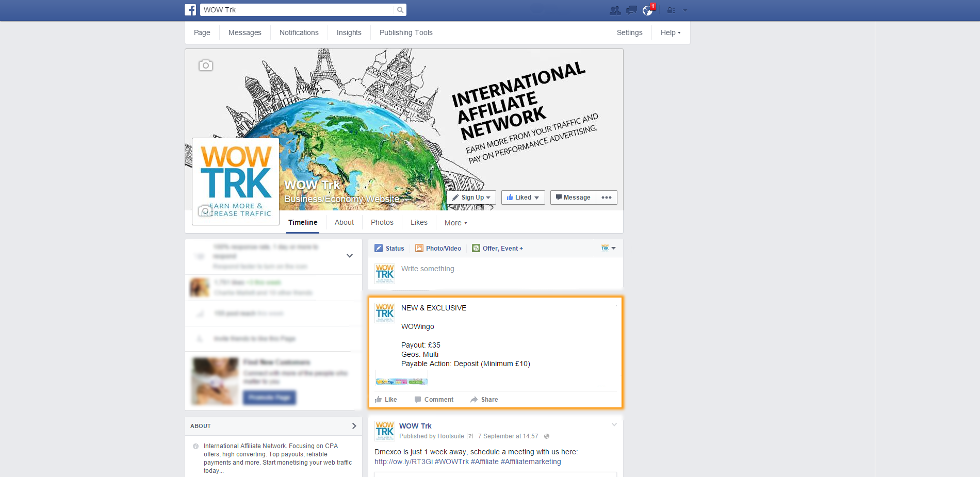Click the WOW Trk page title on cover

click(x=312, y=185)
